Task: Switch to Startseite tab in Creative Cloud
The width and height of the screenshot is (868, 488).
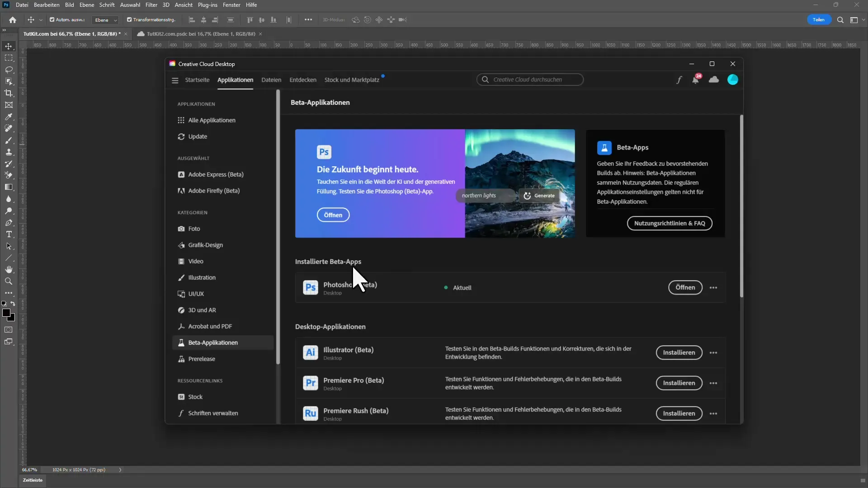Action: tap(197, 80)
